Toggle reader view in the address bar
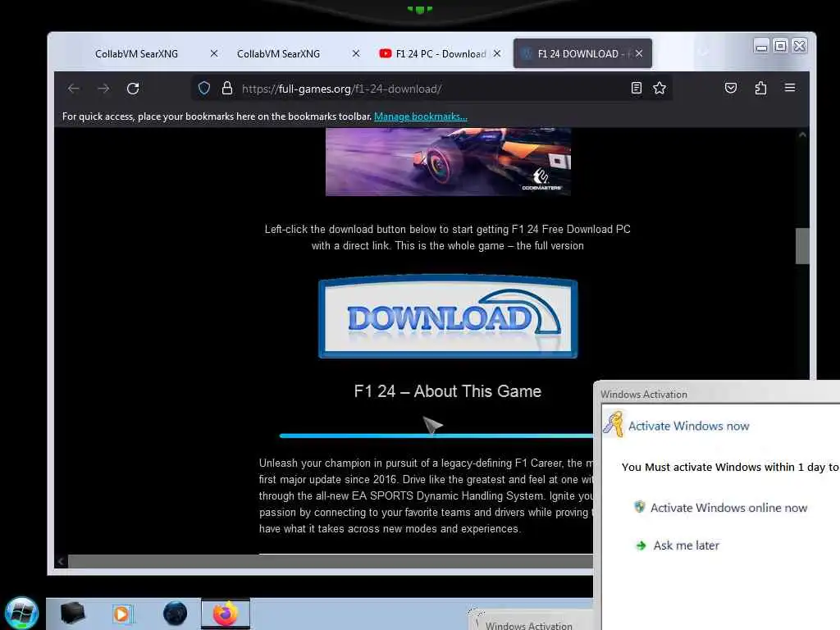840x630 pixels. tap(636, 88)
